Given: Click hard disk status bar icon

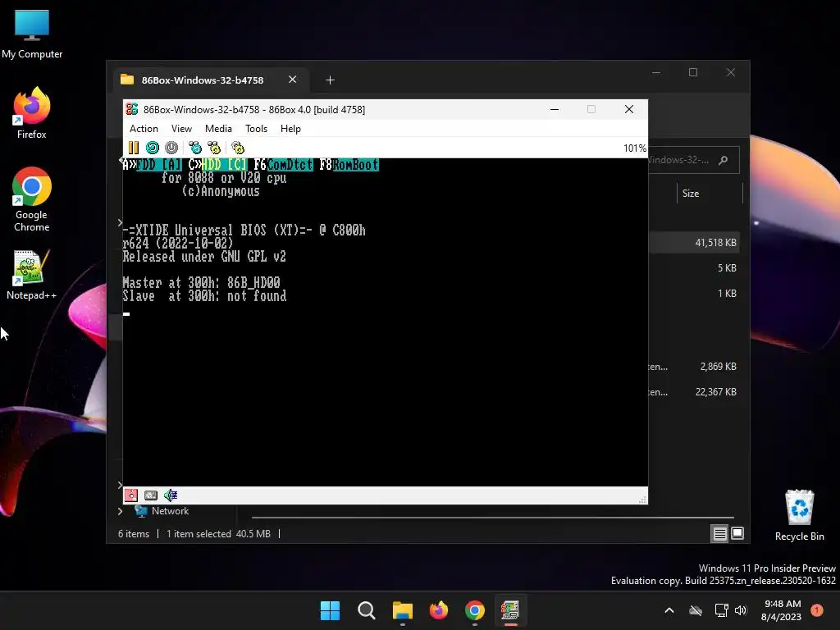Looking at the screenshot, I should 151,495.
